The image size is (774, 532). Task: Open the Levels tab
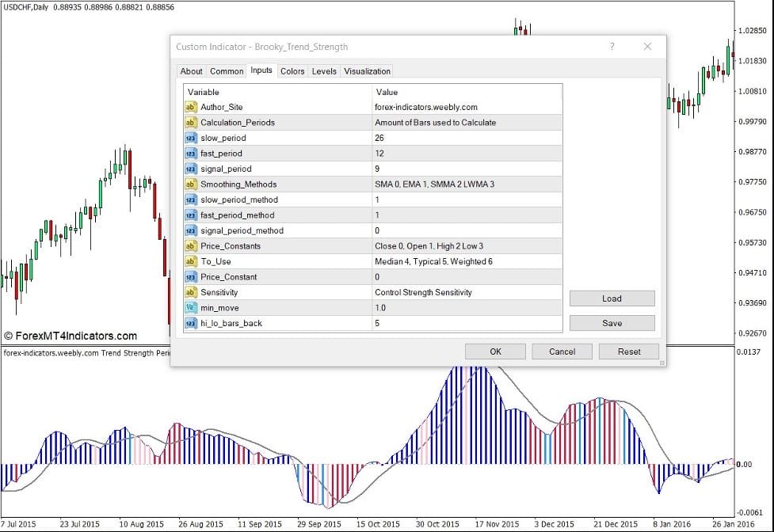tap(323, 70)
